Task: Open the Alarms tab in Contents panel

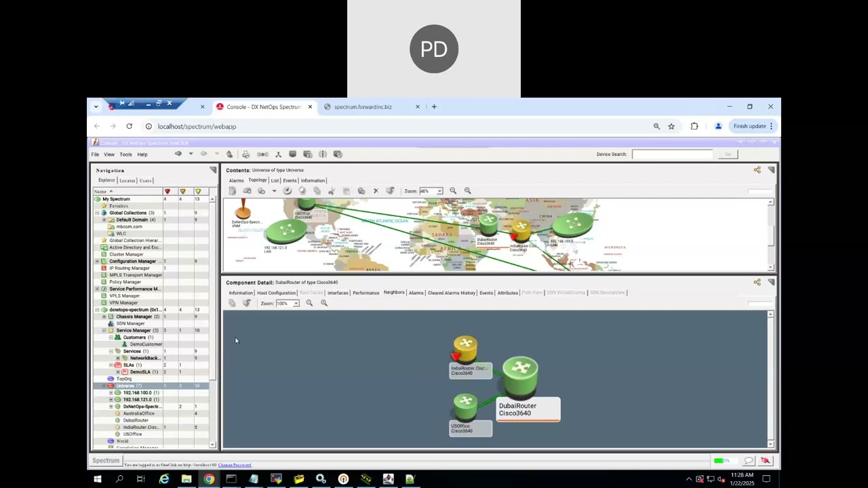Action: coord(236,180)
